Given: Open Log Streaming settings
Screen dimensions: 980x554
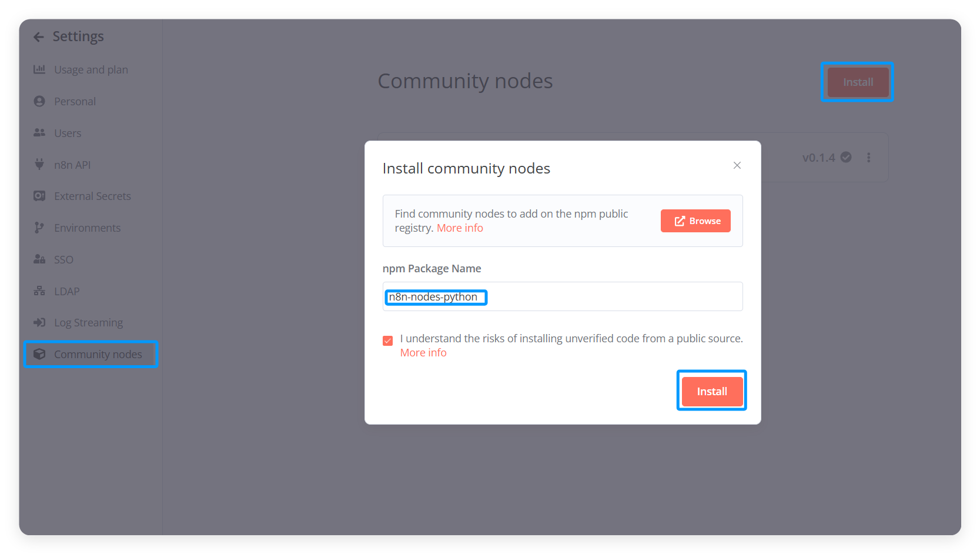Looking at the screenshot, I should [x=88, y=322].
